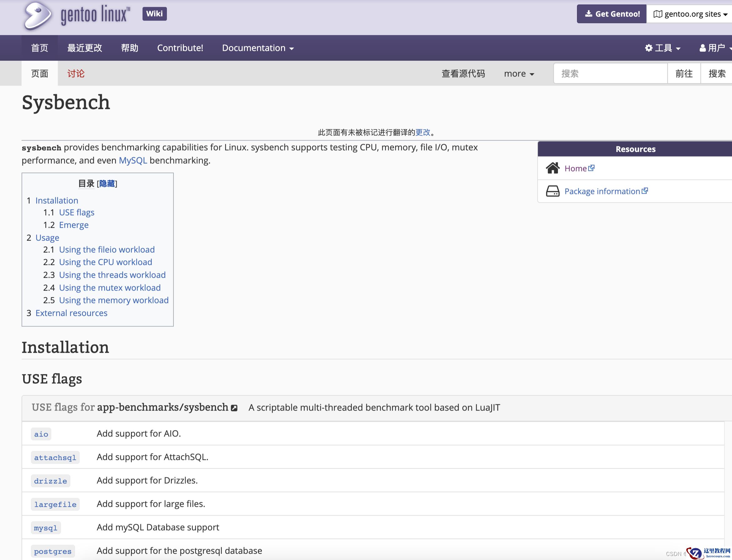Hide the table of contents via 隐藏
This screenshot has height=560, width=732.
[x=107, y=184]
